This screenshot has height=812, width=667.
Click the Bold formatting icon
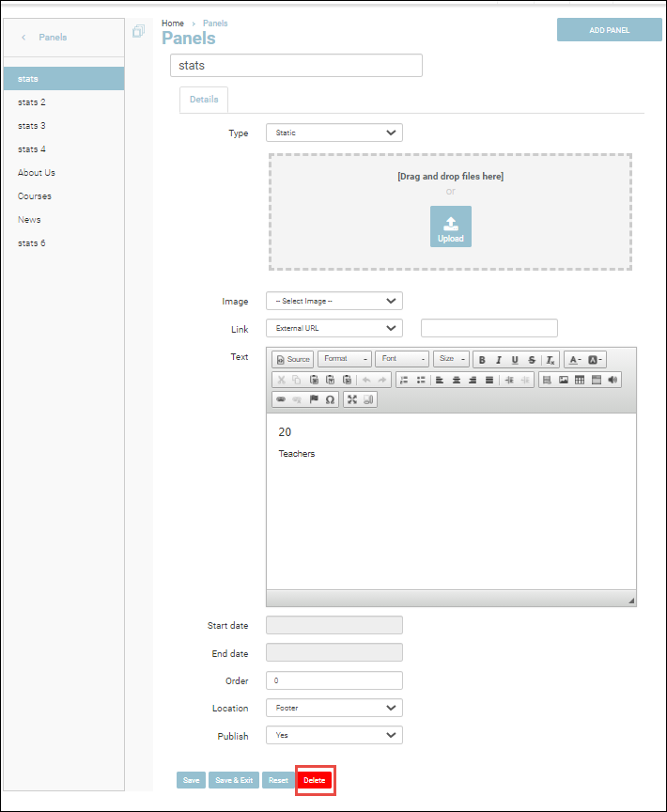click(482, 360)
